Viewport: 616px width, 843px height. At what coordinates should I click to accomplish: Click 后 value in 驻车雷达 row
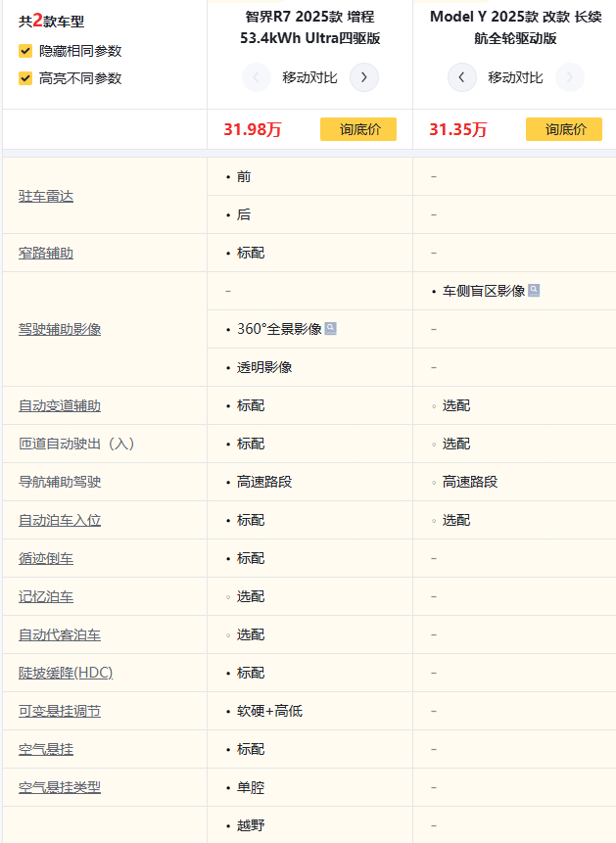point(244,214)
